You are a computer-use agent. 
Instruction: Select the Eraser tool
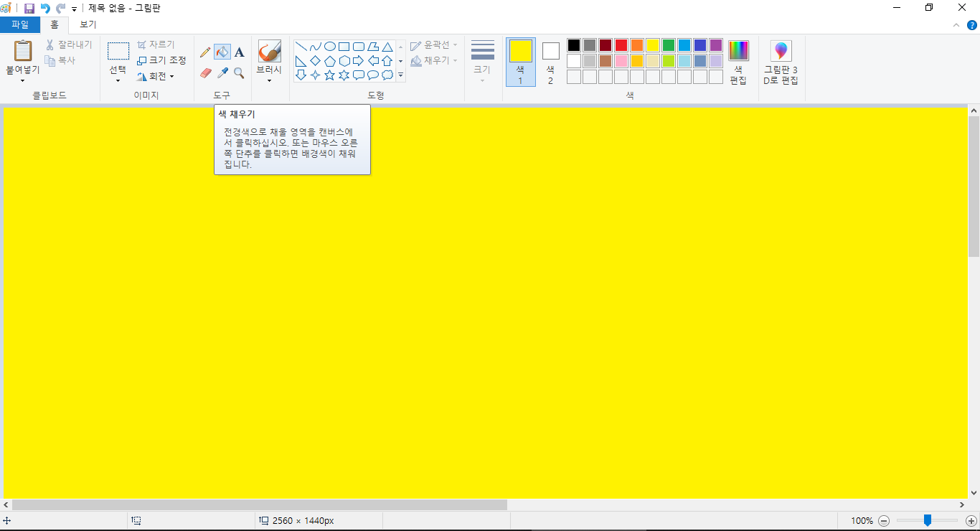tap(205, 73)
